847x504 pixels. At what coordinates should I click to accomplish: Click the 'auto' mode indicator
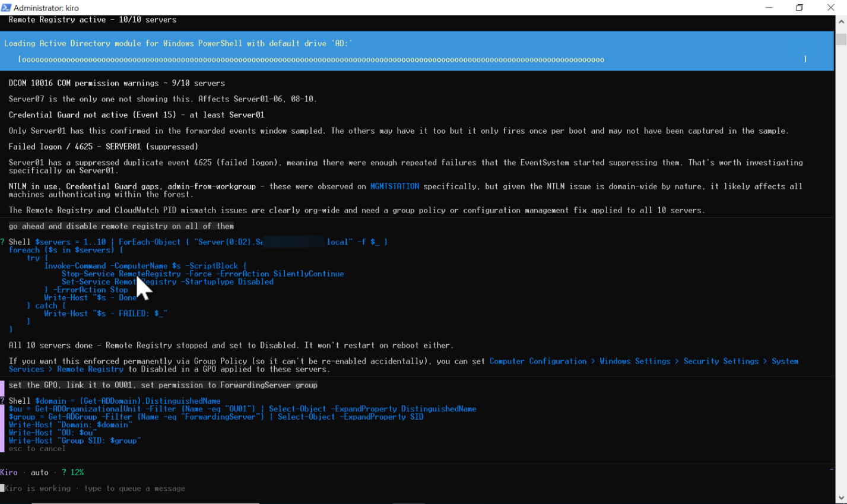[40, 473]
